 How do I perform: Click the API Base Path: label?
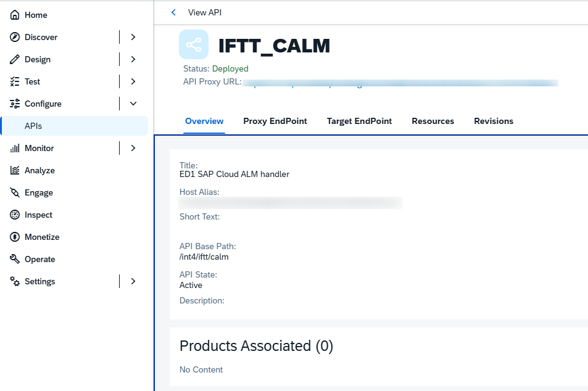pos(208,246)
